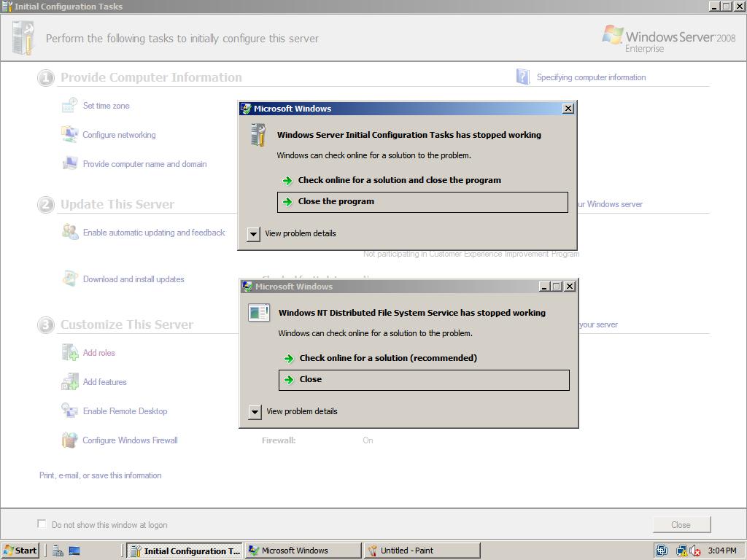Click the help icon beside Specifying computer information
Image resolution: width=747 pixels, height=560 pixels.
point(522,77)
